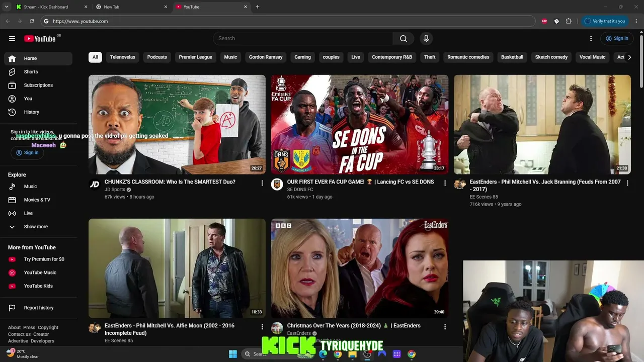The height and width of the screenshot is (362, 644).
Task: Open SE DONS FC channel avatar
Action: pyautogui.click(x=277, y=185)
